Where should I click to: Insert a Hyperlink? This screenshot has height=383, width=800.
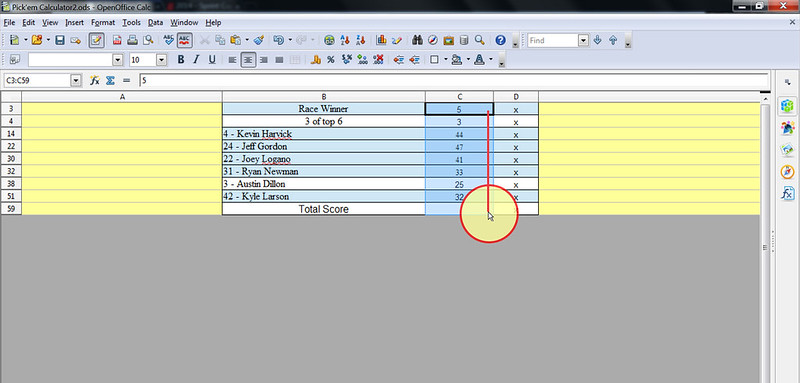[x=330, y=40]
